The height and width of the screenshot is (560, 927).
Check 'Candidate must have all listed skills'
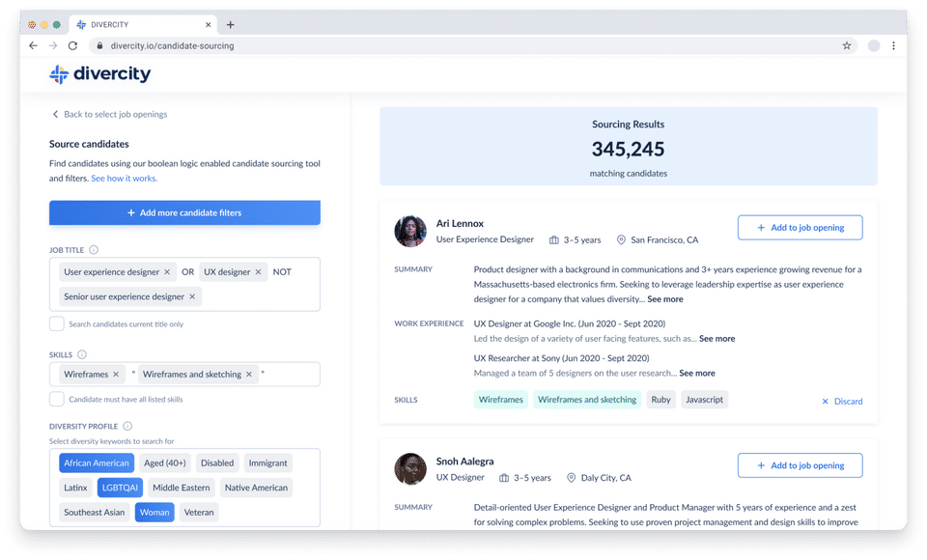pyautogui.click(x=57, y=399)
